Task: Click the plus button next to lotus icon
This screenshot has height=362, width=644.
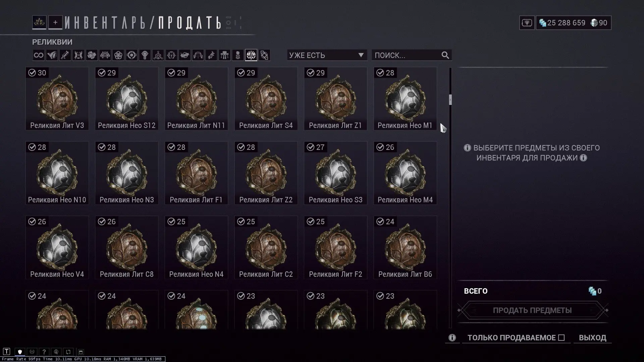Action: (55, 22)
